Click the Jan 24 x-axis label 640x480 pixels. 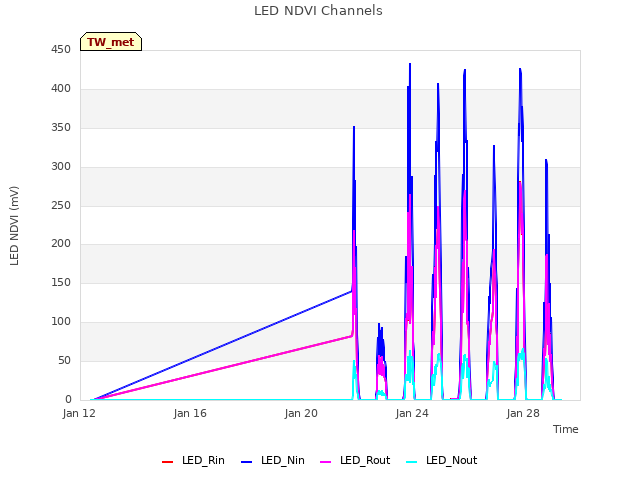(412, 413)
